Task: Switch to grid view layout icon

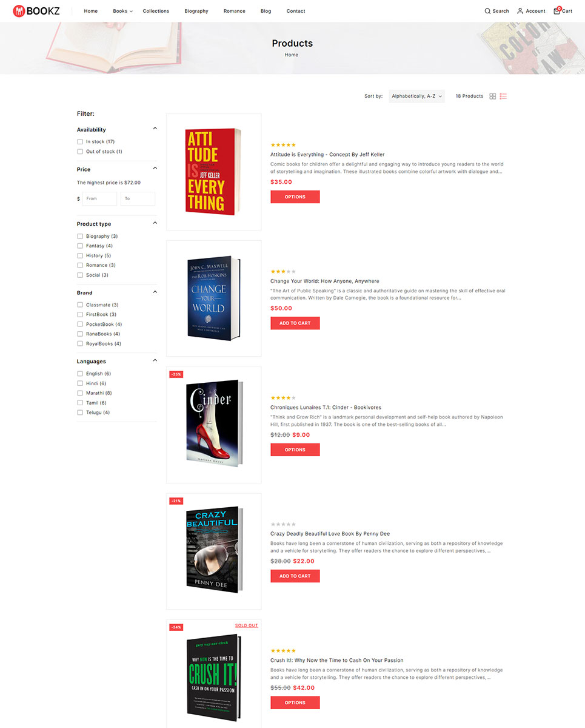Action: [x=493, y=96]
